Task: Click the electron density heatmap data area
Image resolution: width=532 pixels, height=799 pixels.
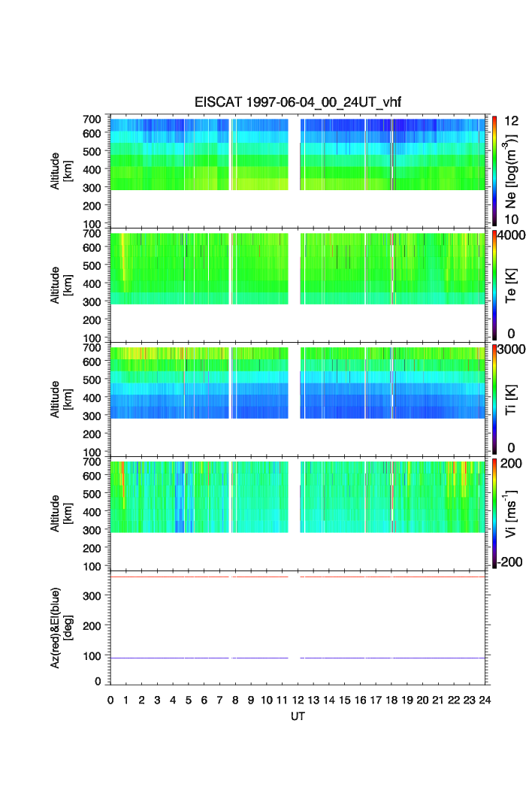Action: [298, 154]
